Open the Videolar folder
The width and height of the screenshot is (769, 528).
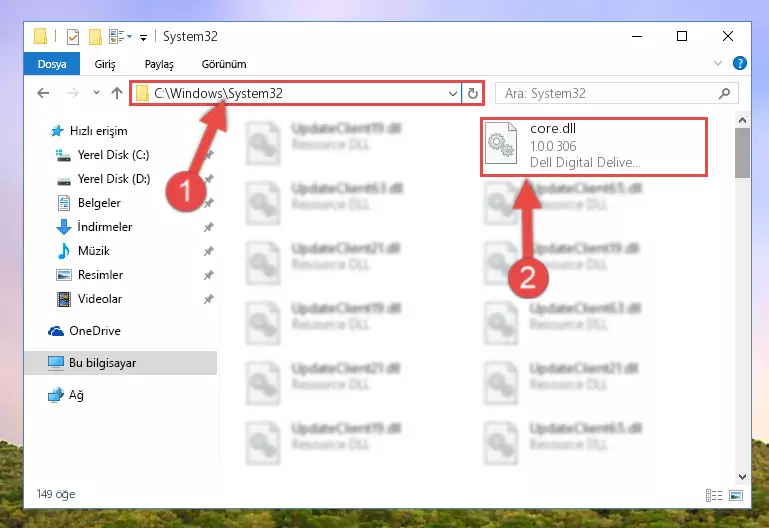point(100,299)
